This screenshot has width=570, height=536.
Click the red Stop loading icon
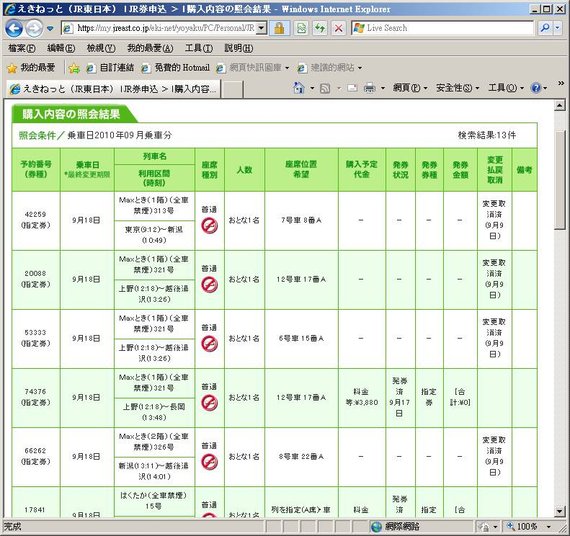[338, 28]
